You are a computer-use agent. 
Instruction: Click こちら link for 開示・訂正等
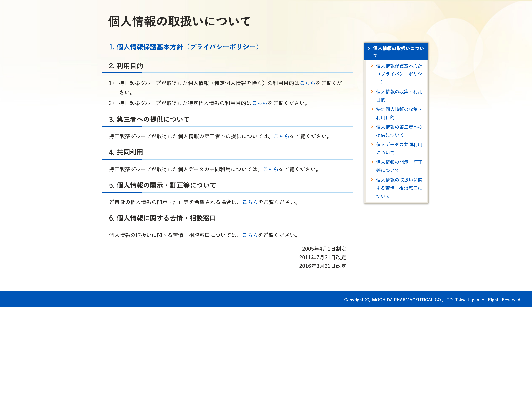click(250, 202)
